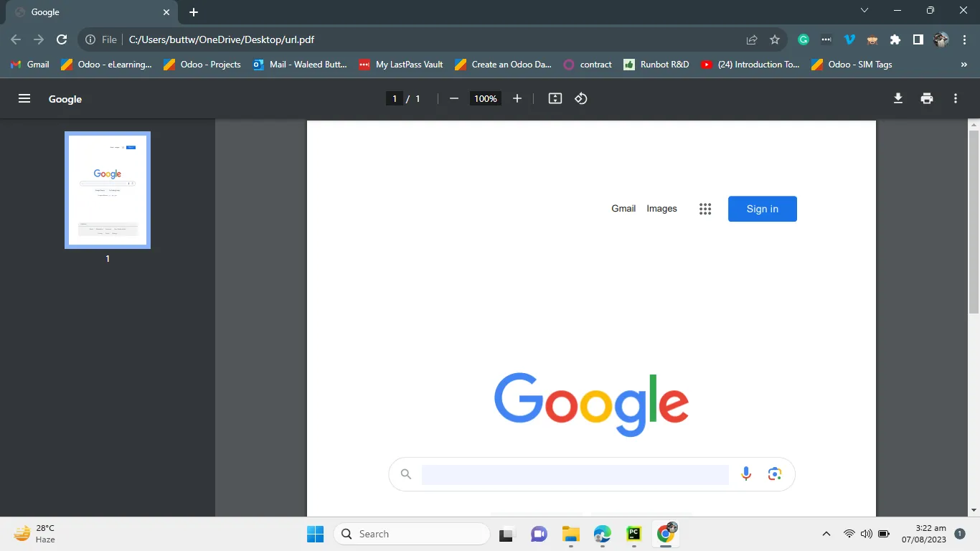Open My LastPass Vault bookmark

[401, 65]
